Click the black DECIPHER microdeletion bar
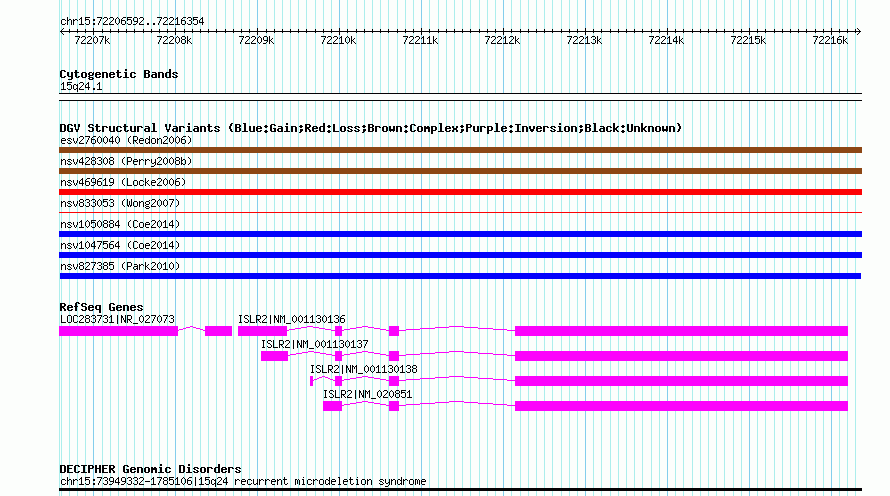This screenshot has width=890, height=496. tap(460, 489)
